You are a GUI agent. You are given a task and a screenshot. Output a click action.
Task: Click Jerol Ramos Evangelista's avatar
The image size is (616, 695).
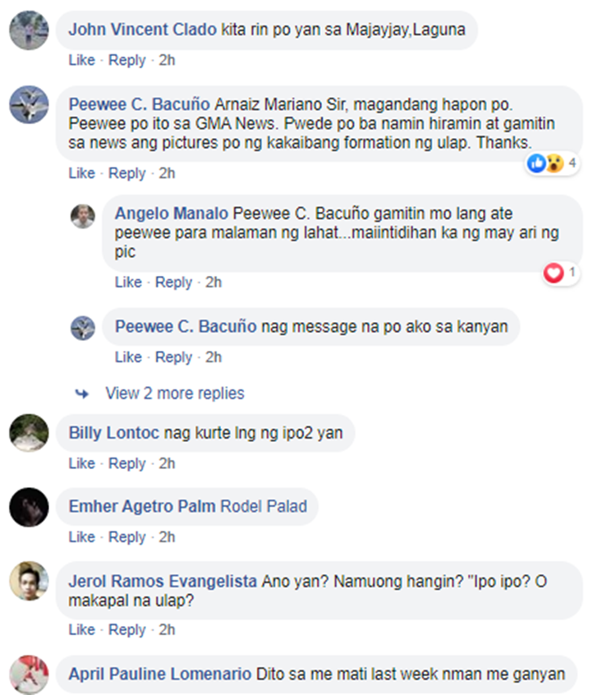29,581
